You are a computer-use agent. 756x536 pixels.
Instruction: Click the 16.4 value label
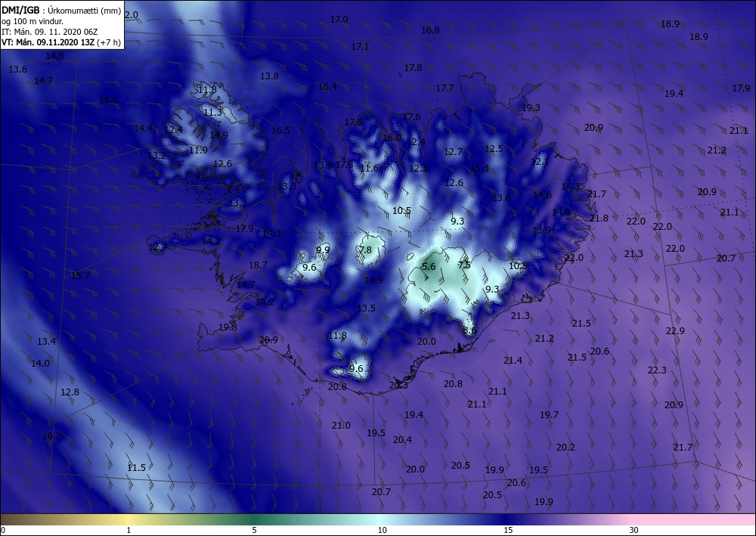coord(327,87)
